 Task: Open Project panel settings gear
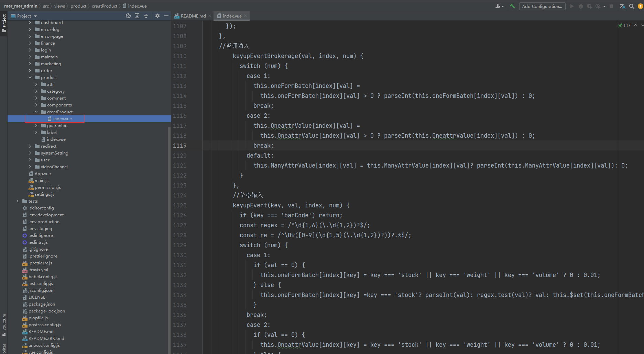(157, 16)
